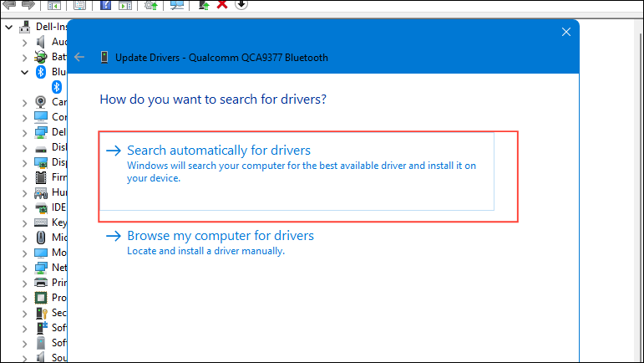Screen dimensions: 644x363
Task: Select the Bluetooth child device icon
Action: pyautogui.click(x=57, y=87)
